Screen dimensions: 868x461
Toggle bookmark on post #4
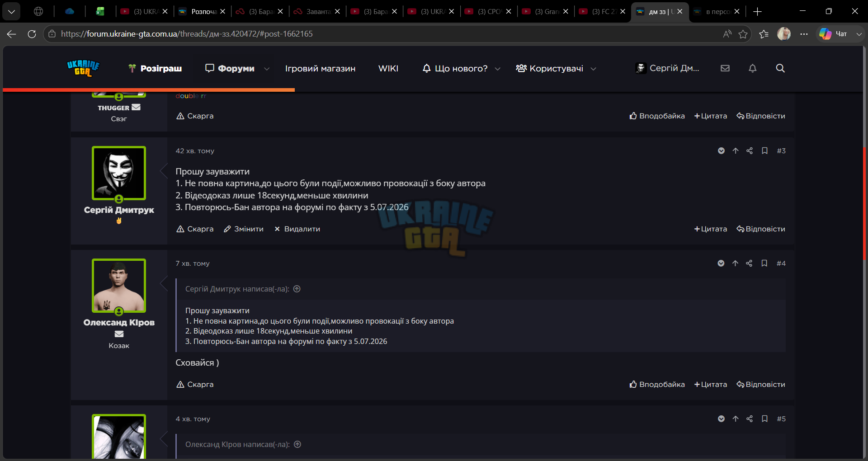764,263
